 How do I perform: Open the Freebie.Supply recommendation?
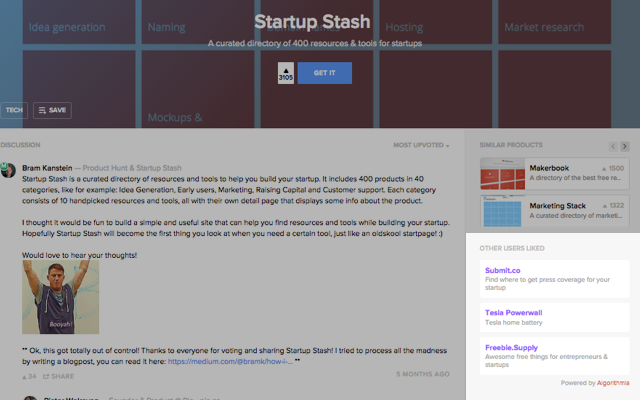click(x=555, y=356)
